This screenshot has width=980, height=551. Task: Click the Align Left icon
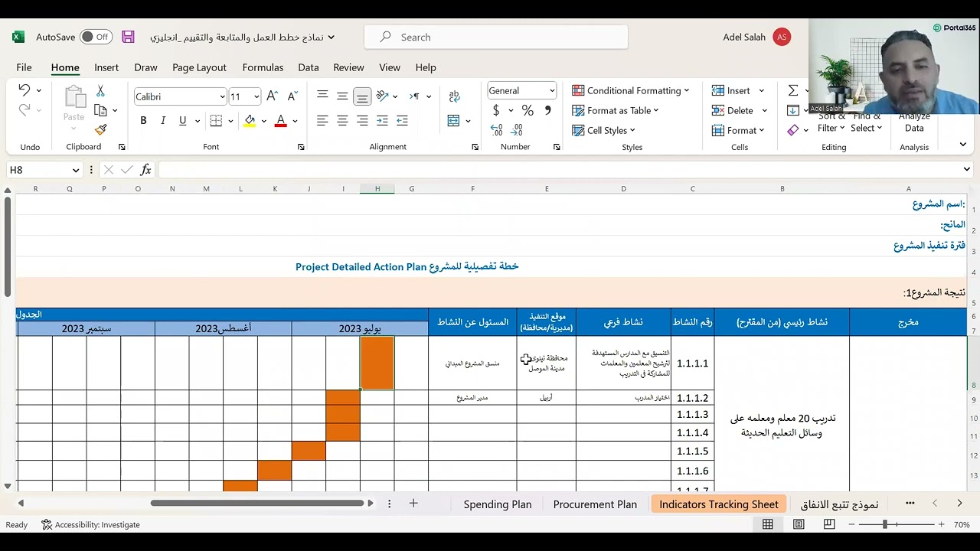322,121
